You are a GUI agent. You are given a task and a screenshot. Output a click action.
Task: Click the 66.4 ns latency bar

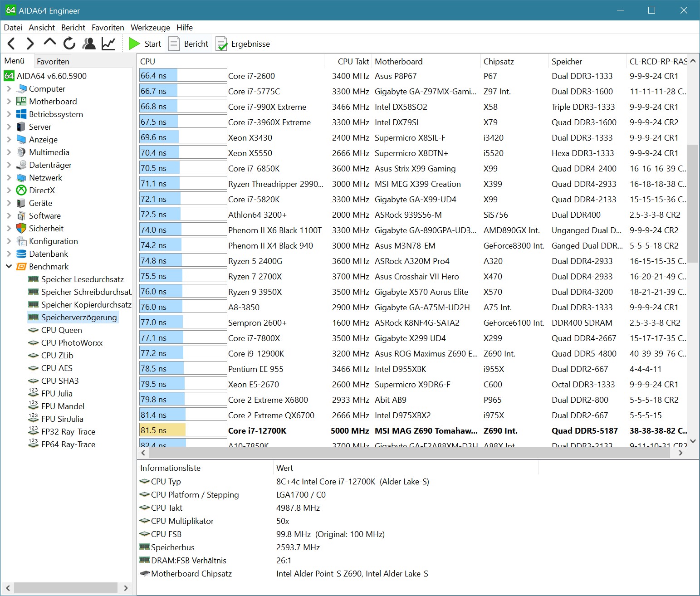pos(183,76)
